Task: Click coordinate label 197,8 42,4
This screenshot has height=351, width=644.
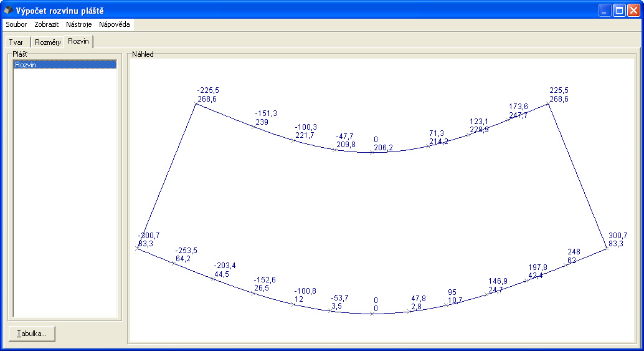Action: click(x=537, y=271)
